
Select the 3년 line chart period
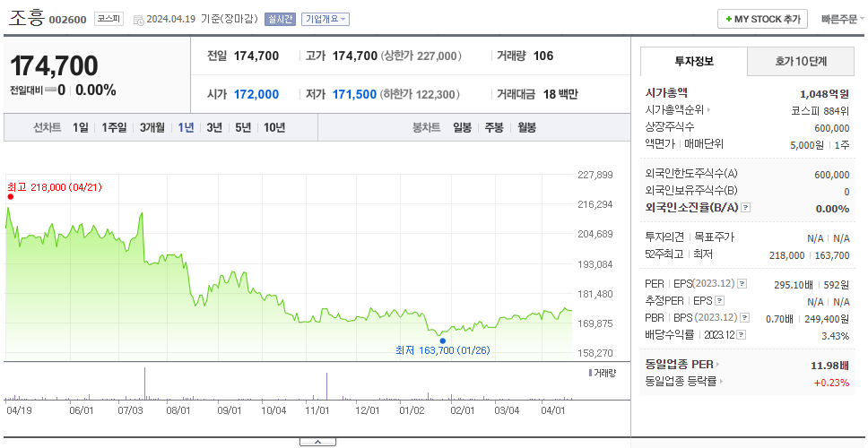[x=214, y=128]
